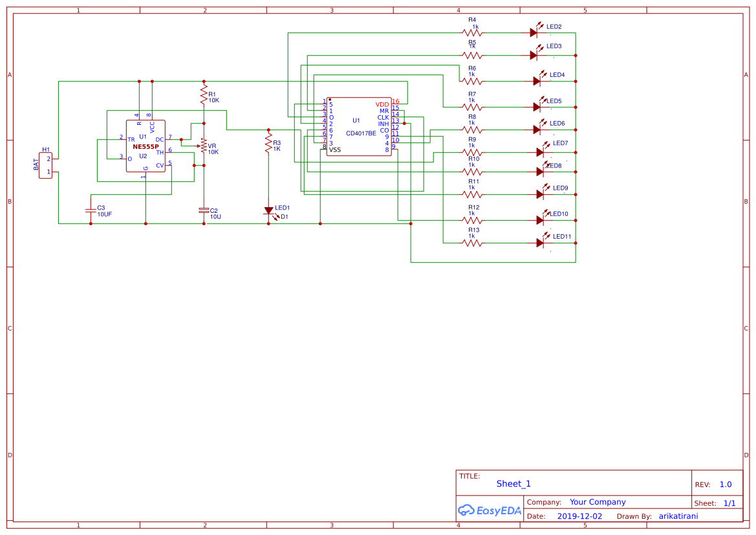Click the TR pin label on NE555P
756x535 pixels.
(131, 140)
